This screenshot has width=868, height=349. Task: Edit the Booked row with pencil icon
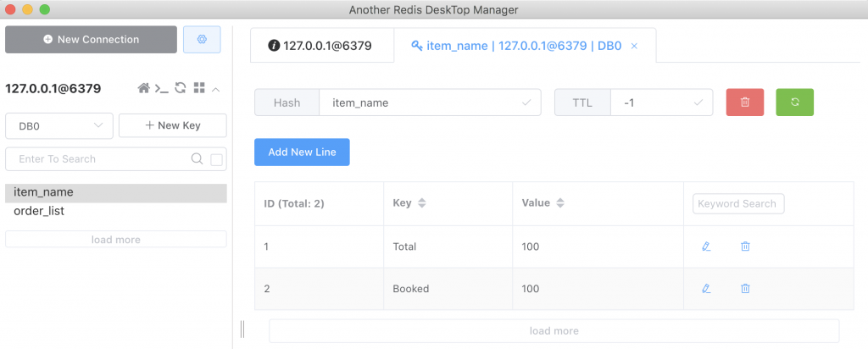tap(706, 289)
